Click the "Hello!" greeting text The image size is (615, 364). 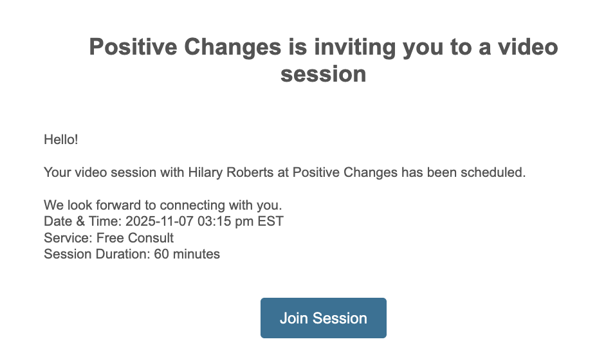coord(60,139)
